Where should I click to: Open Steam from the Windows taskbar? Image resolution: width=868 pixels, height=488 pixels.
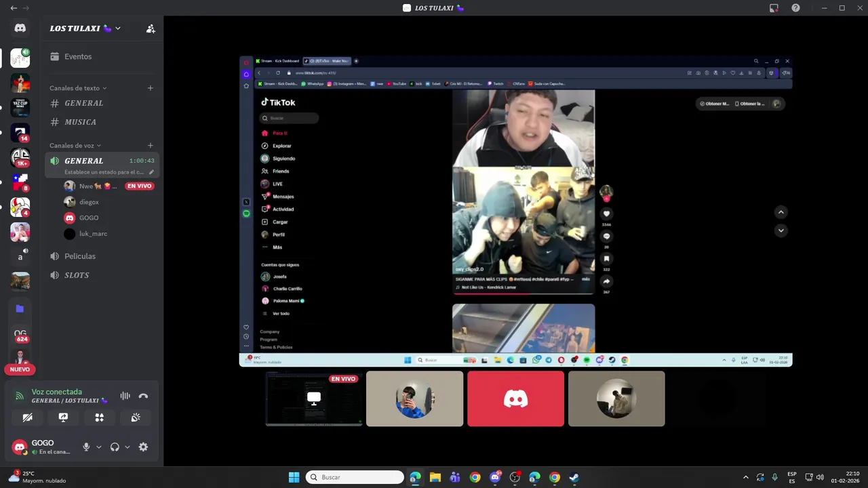pyautogui.click(x=574, y=477)
